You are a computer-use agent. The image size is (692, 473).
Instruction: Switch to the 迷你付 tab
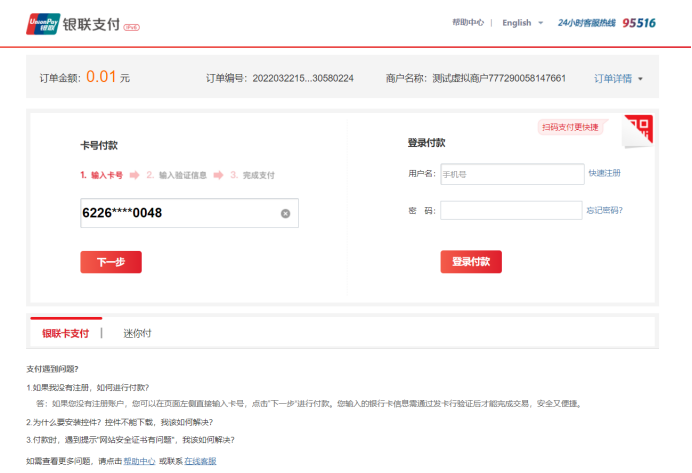click(137, 333)
